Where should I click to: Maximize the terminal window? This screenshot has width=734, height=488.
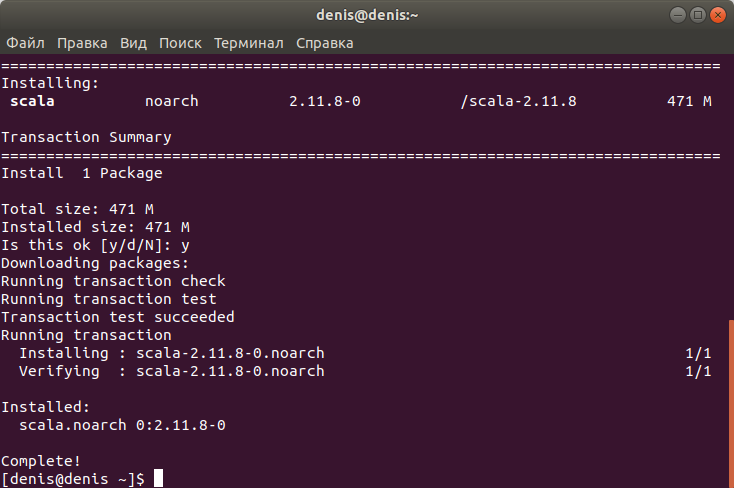click(x=697, y=15)
